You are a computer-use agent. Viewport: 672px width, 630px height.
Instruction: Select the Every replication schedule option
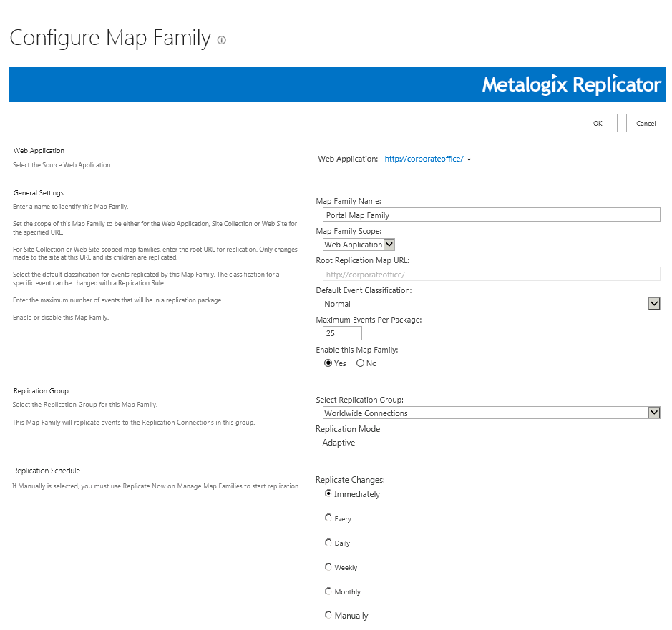[x=328, y=518]
